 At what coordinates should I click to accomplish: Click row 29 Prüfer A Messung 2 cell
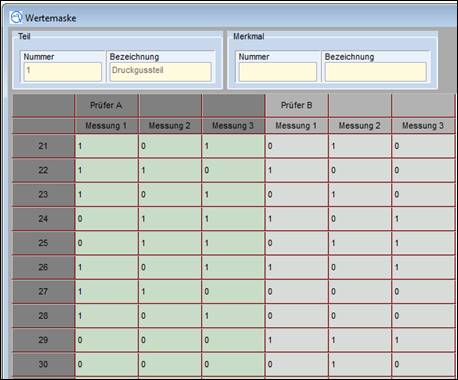click(x=170, y=340)
